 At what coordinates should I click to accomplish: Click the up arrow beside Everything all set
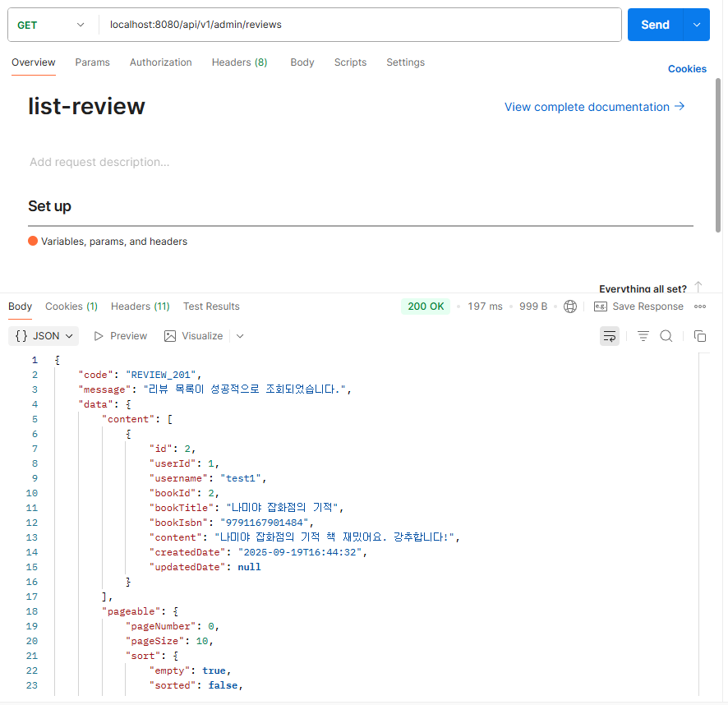click(698, 287)
